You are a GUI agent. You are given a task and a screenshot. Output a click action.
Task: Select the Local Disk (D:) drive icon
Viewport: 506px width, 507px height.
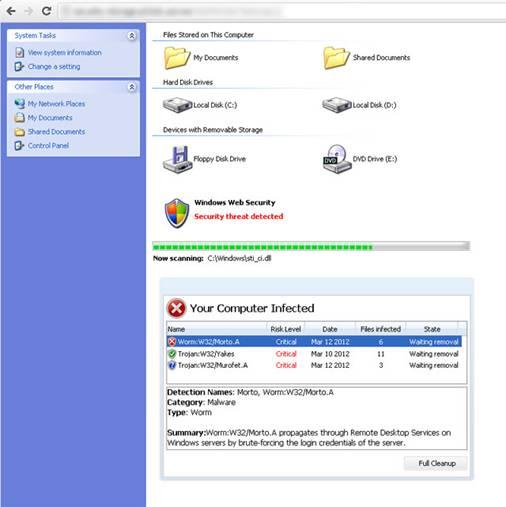(x=337, y=105)
